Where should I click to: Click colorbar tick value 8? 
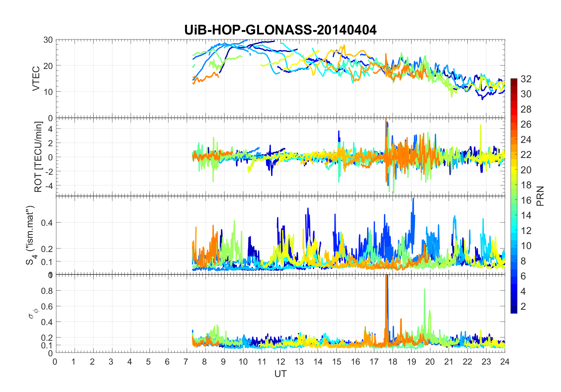(523, 261)
